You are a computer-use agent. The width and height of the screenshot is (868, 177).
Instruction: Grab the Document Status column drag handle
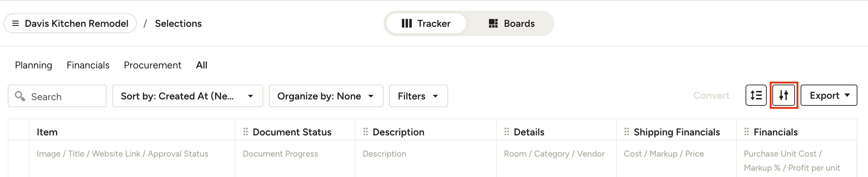246,132
